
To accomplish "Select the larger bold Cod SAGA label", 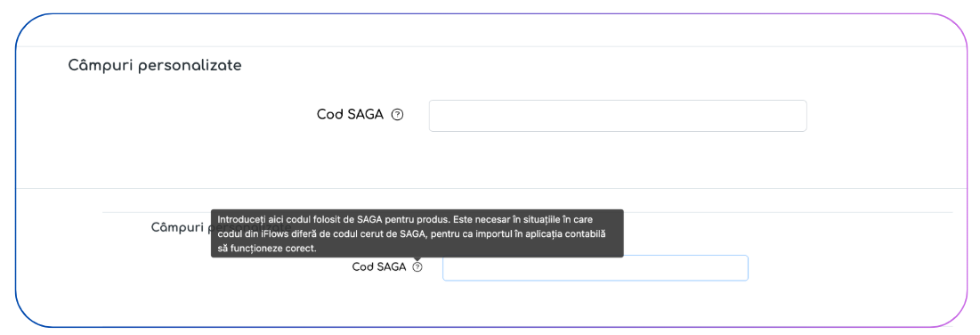I will pos(350,115).
